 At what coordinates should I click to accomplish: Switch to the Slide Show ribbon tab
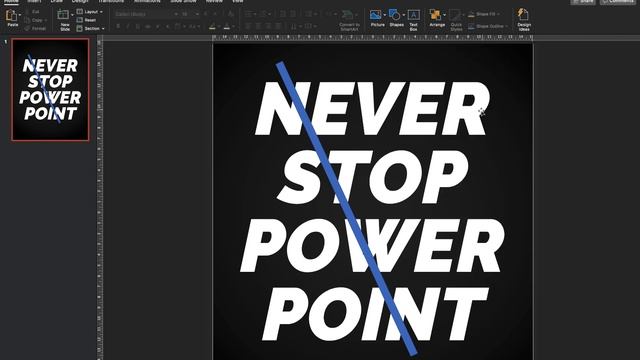183,1
